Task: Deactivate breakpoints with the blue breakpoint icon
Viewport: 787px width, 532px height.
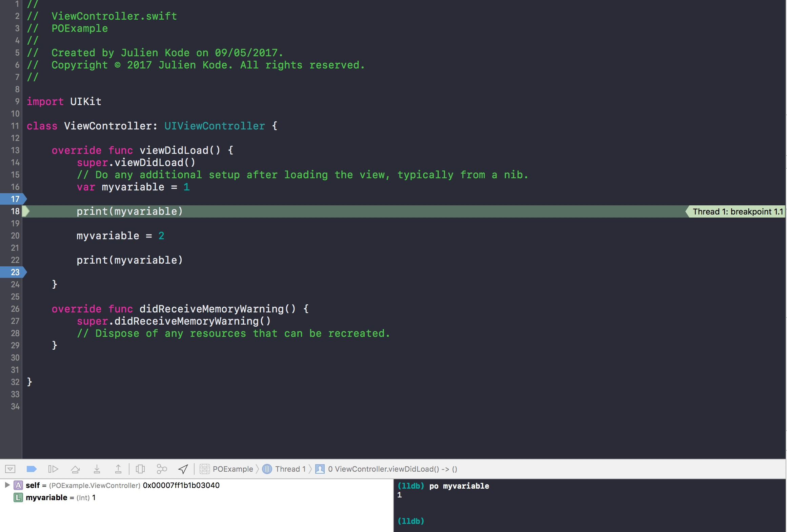Action: 32,469
